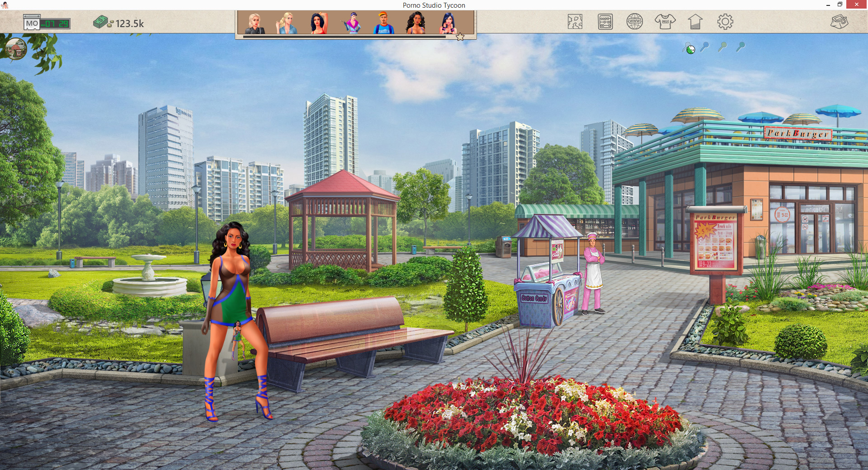Select the dark-haired character in red dress
868x470 pixels.
tap(319, 23)
